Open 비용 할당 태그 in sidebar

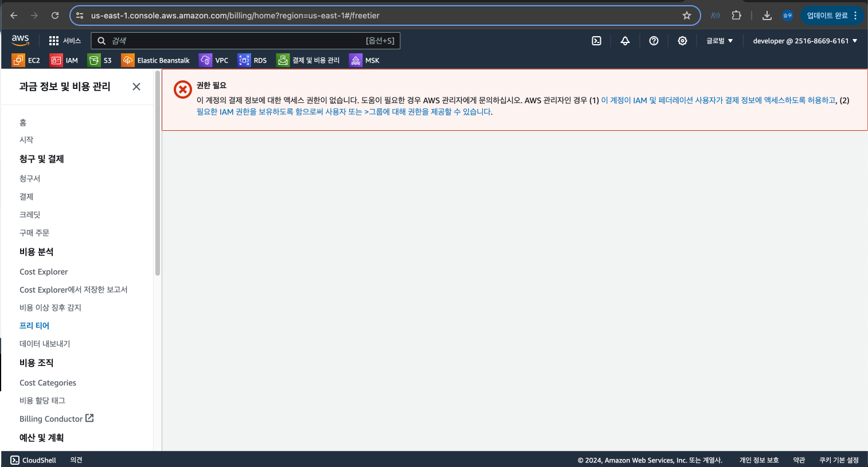(42, 400)
